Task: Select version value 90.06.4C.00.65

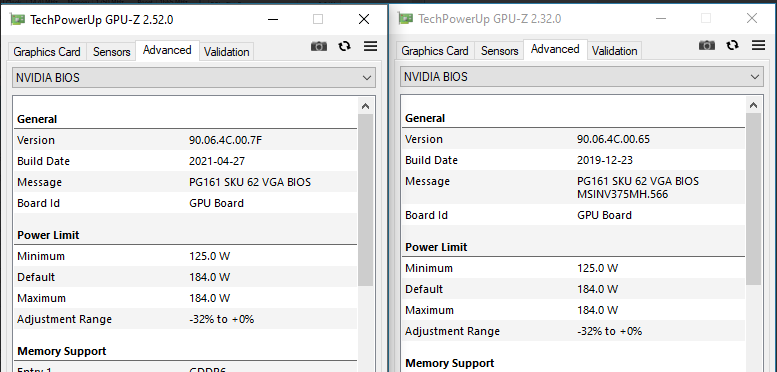Action: click(613, 139)
